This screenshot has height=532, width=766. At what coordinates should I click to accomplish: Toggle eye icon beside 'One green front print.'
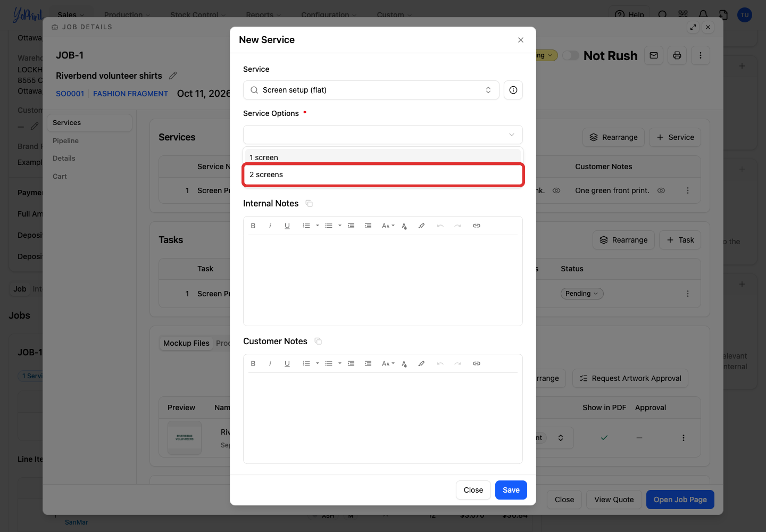[661, 190]
